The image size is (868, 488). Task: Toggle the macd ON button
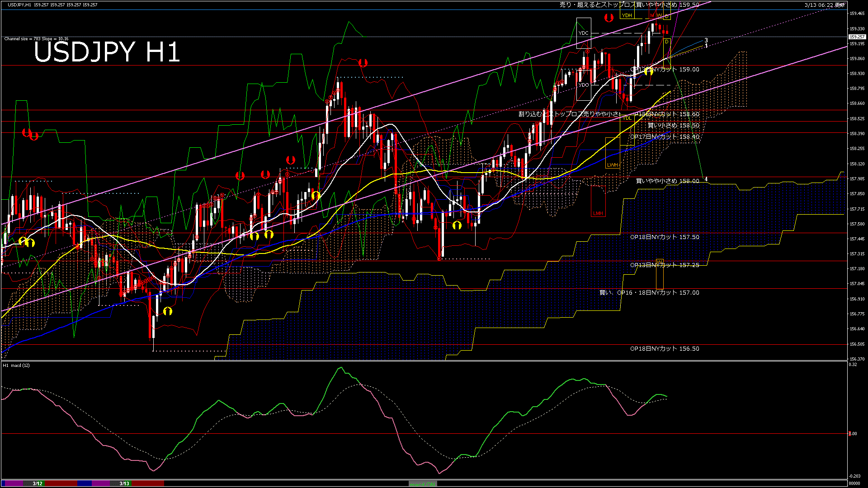click(x=423, y=484)
